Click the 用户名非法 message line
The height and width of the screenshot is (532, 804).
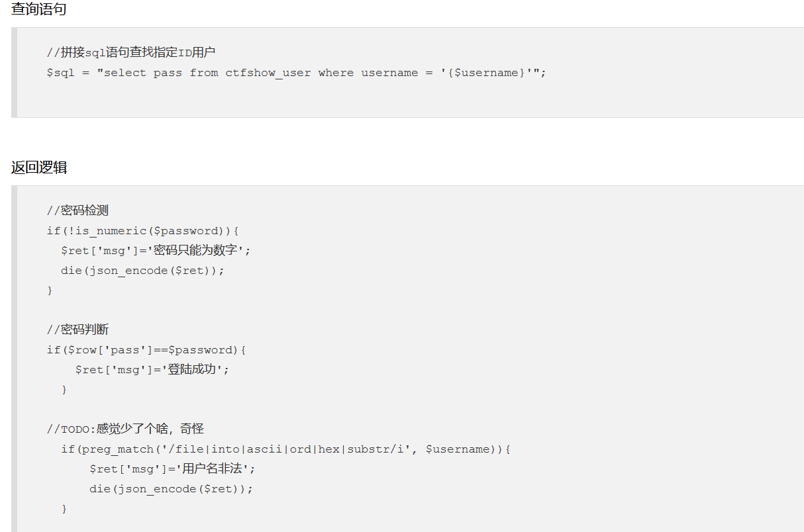[172, 469]
